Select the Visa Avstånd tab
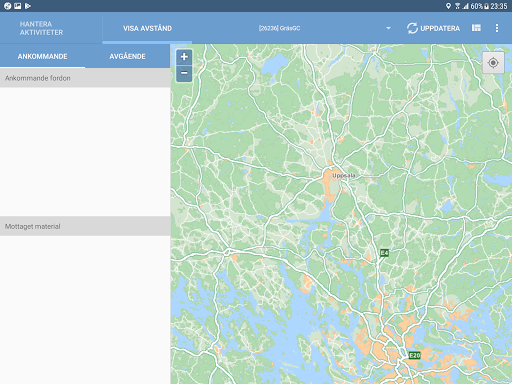 tap(147, 28)
